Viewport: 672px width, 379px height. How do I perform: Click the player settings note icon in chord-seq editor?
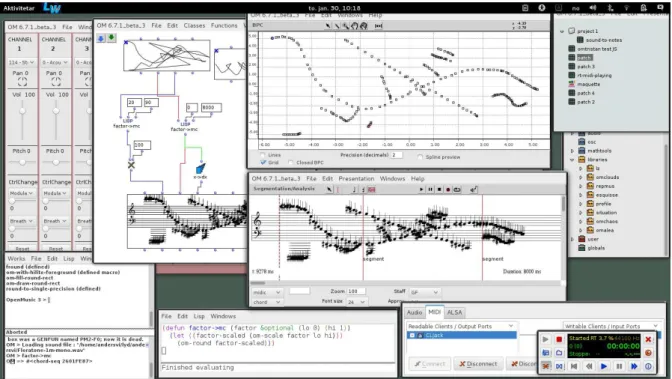(474, 189)
